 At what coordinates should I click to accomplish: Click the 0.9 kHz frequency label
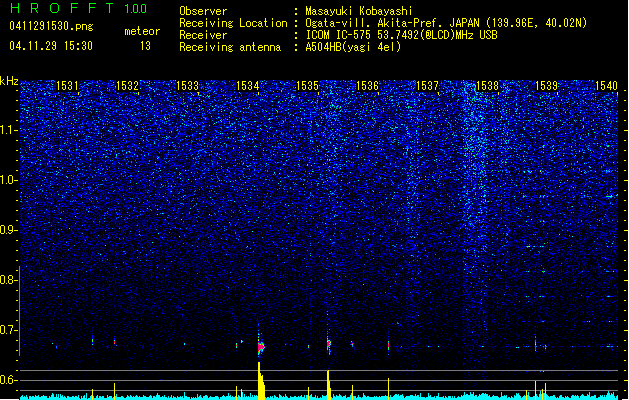click(x=8, y=230)
